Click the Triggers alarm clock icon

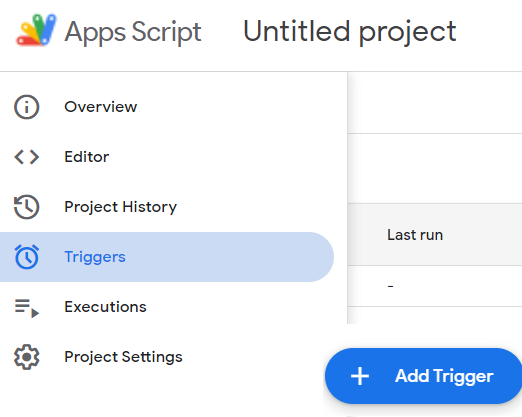click(27, 257)
